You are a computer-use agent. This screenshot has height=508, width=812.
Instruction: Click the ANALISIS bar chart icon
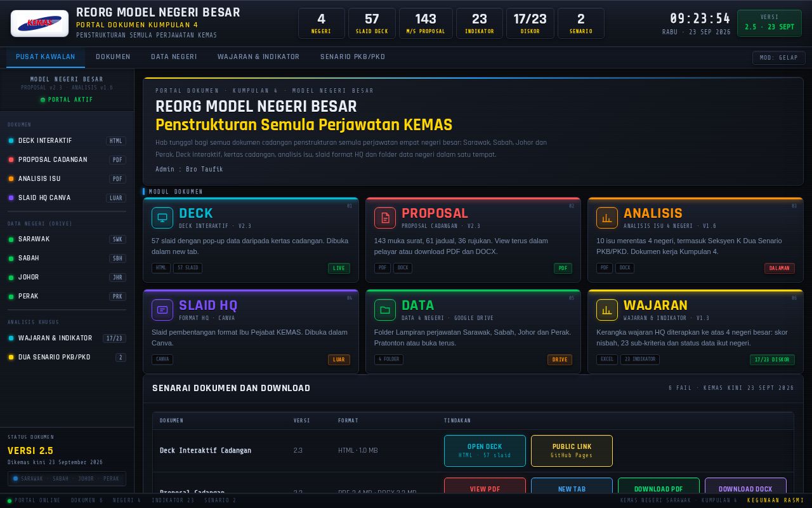click(607, 218)
